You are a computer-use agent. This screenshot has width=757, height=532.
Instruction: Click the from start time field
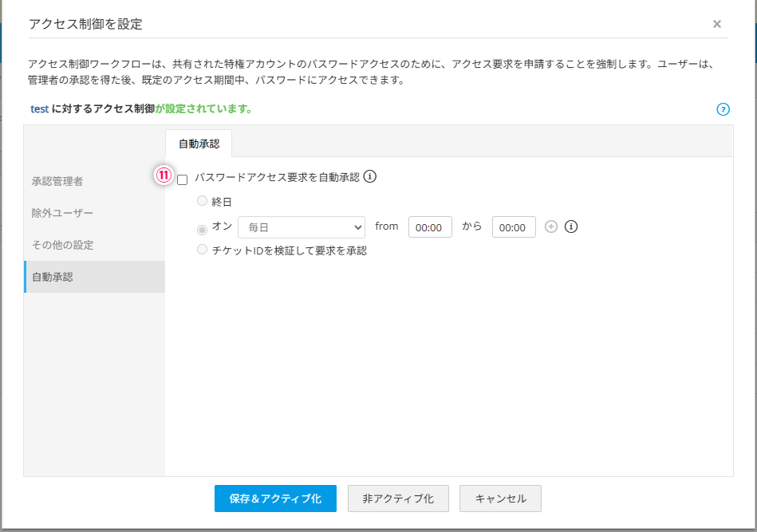click(430, 227)
